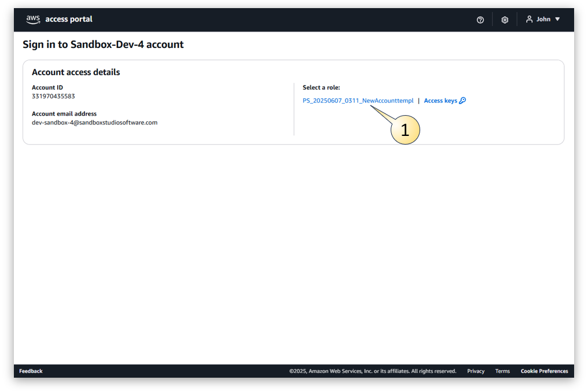Click the 'Account ID' label
The height and width of the screenshot is (391, 588).
[47, 87]
